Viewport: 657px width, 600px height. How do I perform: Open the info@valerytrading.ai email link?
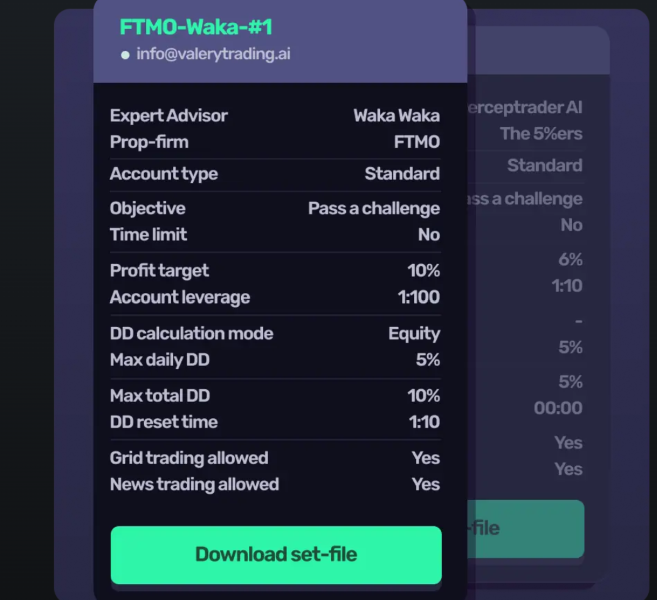(x=213, y=55)
